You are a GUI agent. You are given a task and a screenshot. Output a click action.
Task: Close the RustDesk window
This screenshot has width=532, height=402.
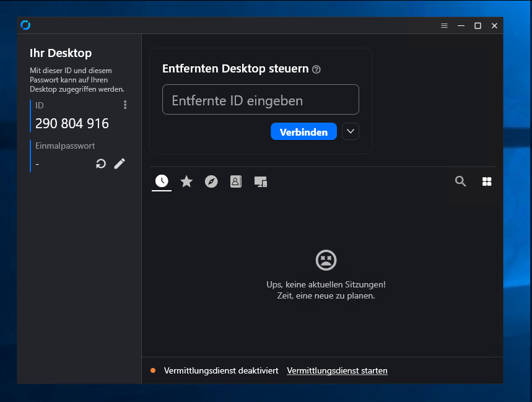(494, 26)
